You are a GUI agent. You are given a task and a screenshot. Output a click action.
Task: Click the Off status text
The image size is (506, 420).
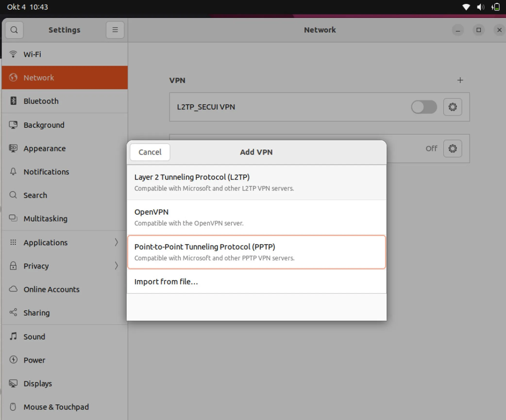click(x=431, y=148)
